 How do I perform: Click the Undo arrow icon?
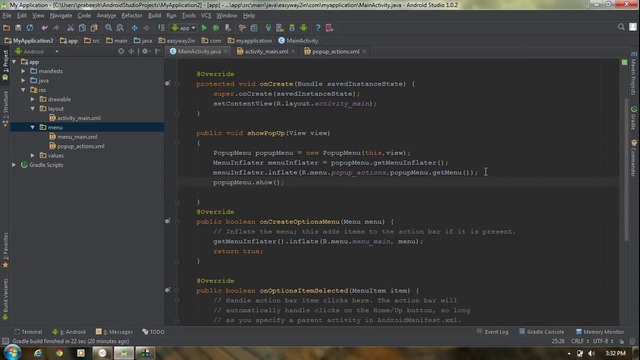click(44, 28)
